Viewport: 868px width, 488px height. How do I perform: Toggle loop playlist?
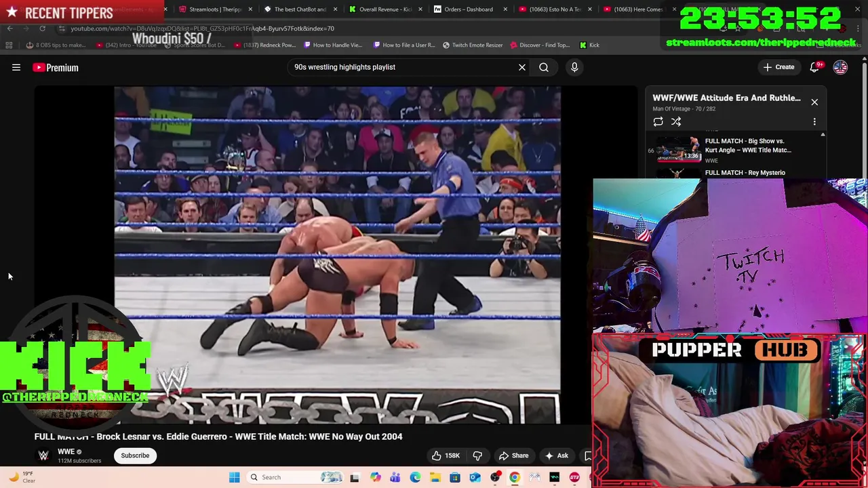(x=658, y=122)
